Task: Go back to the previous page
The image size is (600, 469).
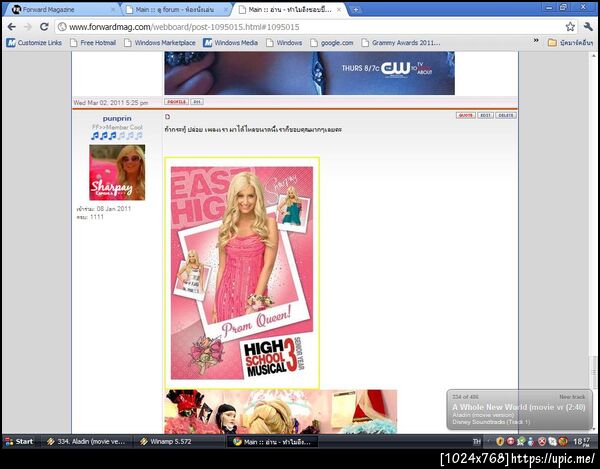Action: coord(11,27)
